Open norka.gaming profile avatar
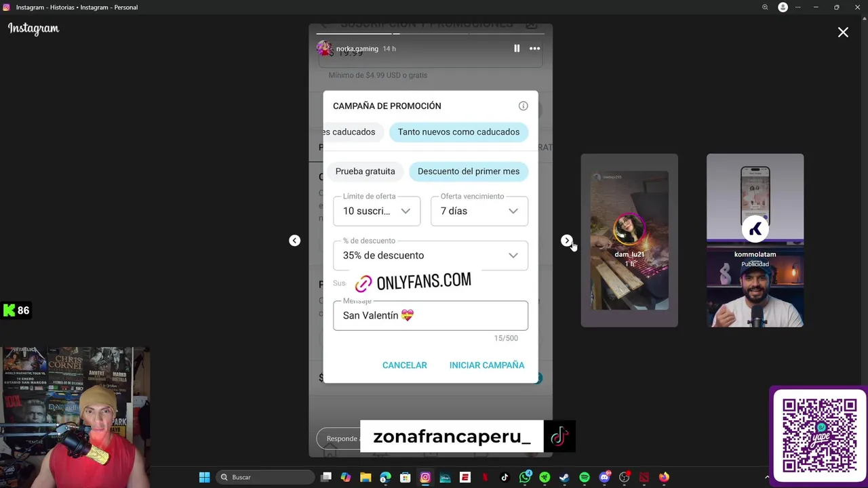 coord(325,49)
